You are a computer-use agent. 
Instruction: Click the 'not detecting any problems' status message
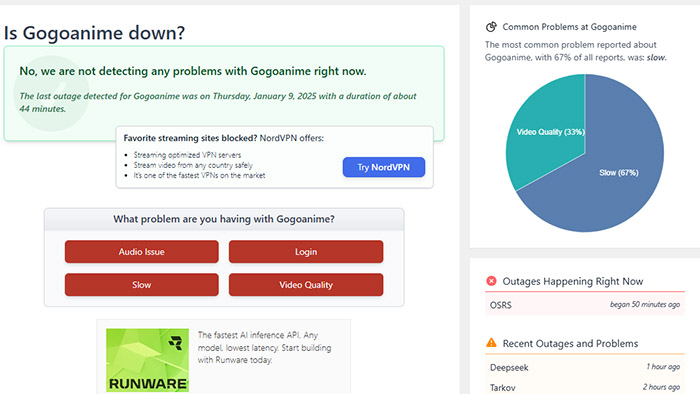click(x=192, y=71)
